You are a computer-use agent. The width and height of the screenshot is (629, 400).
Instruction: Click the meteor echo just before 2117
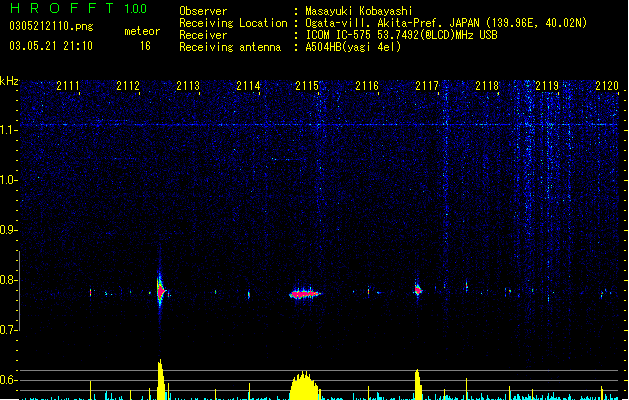click(x=418, y=289)
